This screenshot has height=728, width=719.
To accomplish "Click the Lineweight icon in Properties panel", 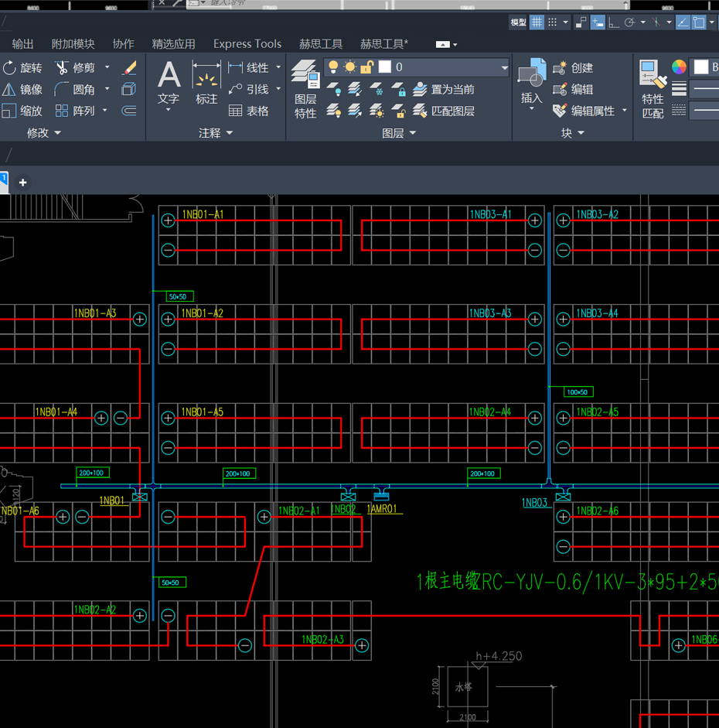I will [x=679, y=88].
